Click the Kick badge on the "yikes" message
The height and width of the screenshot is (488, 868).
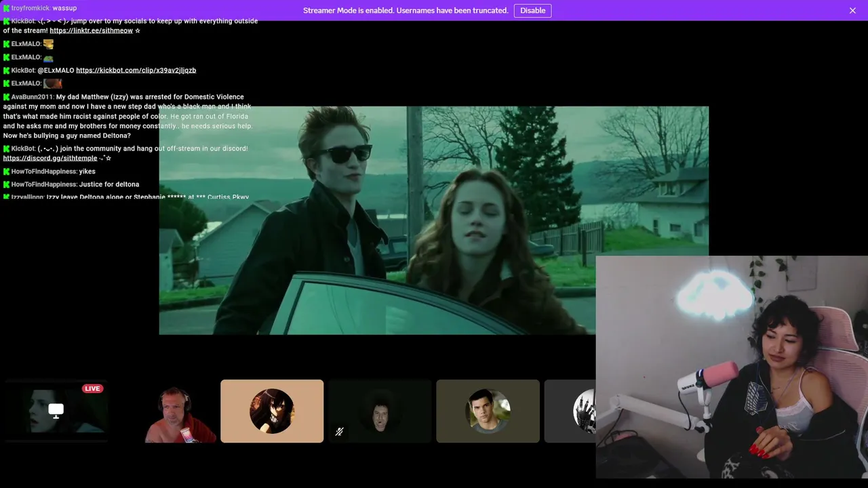point(6,171)
